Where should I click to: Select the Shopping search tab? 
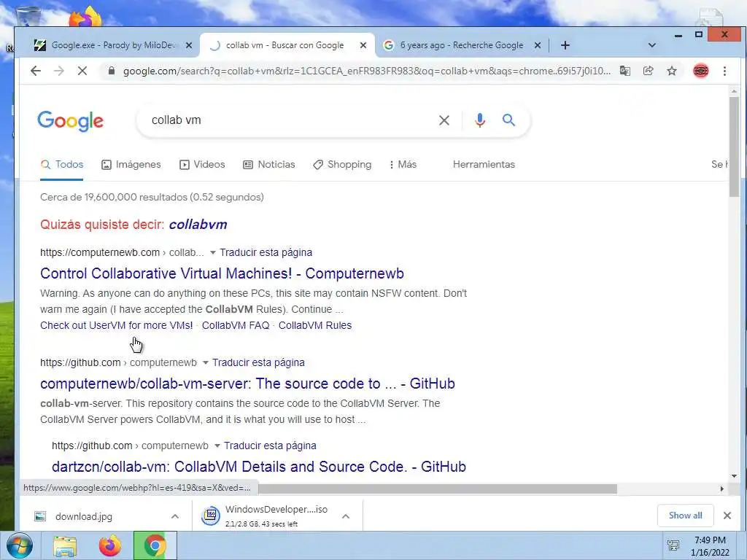click(342, 164)
